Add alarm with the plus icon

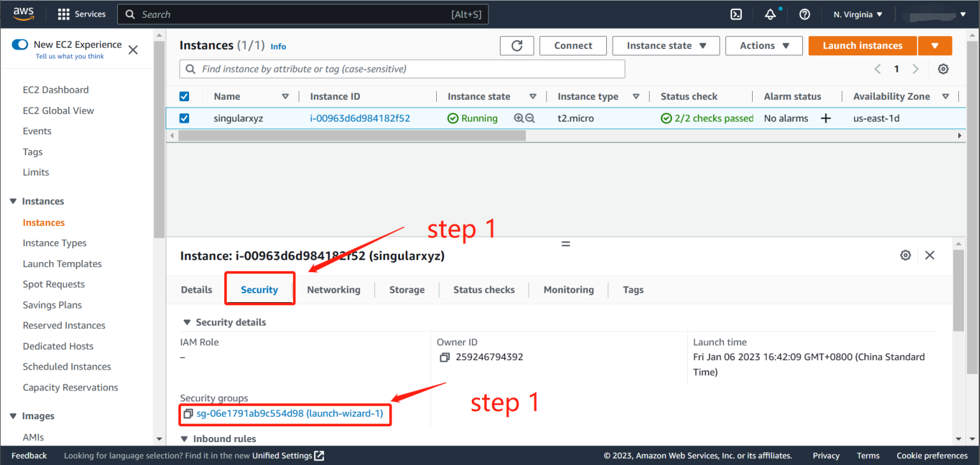tap(825, 118)
